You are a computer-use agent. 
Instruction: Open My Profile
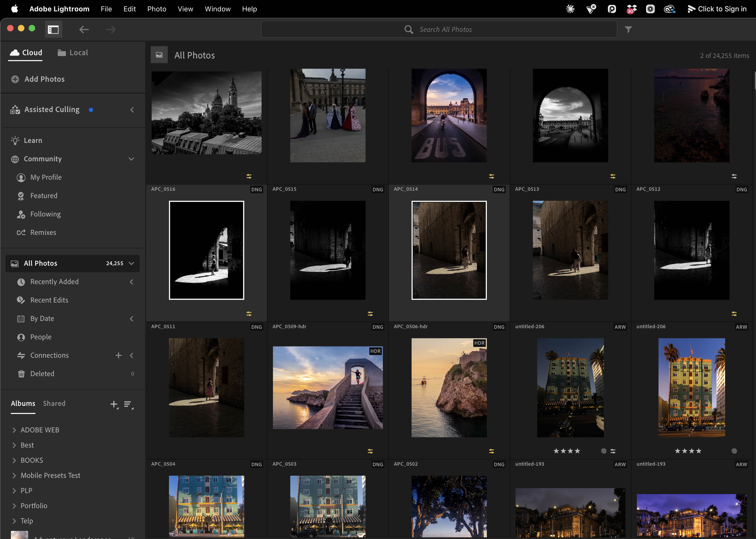coord(39,177)
